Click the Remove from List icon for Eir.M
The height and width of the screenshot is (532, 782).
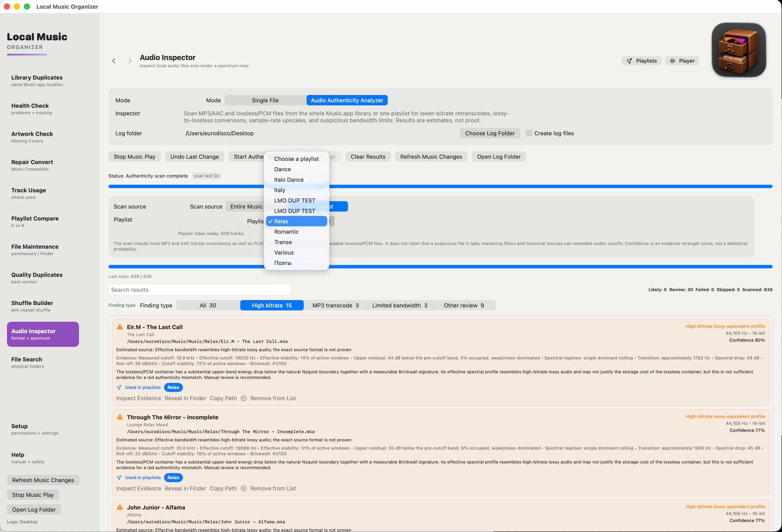click(244, 398)
